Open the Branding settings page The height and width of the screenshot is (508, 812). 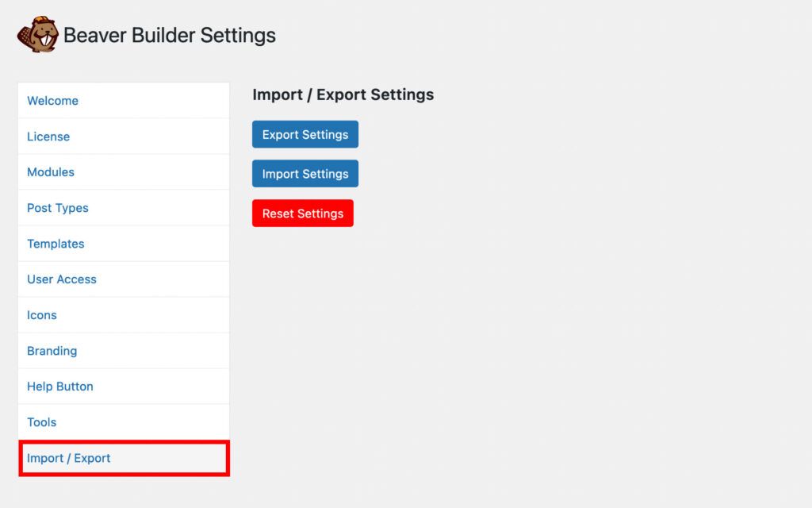[52, 350]
